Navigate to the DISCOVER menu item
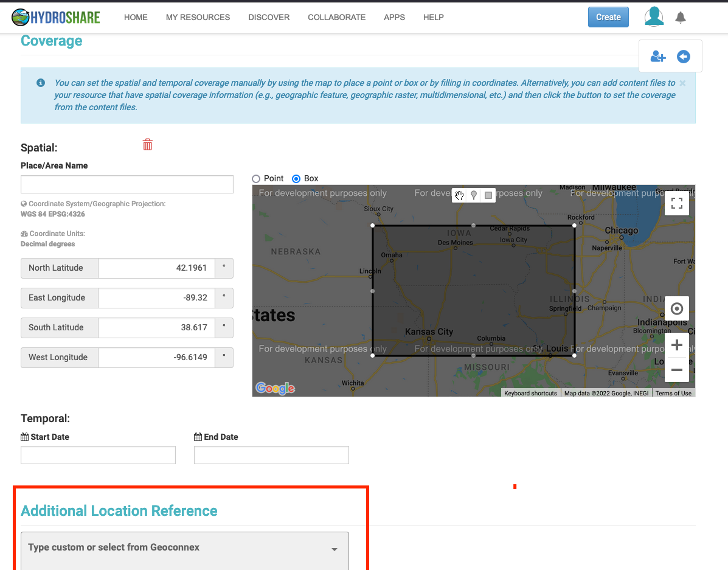728x570 pixels. (269, 17)
